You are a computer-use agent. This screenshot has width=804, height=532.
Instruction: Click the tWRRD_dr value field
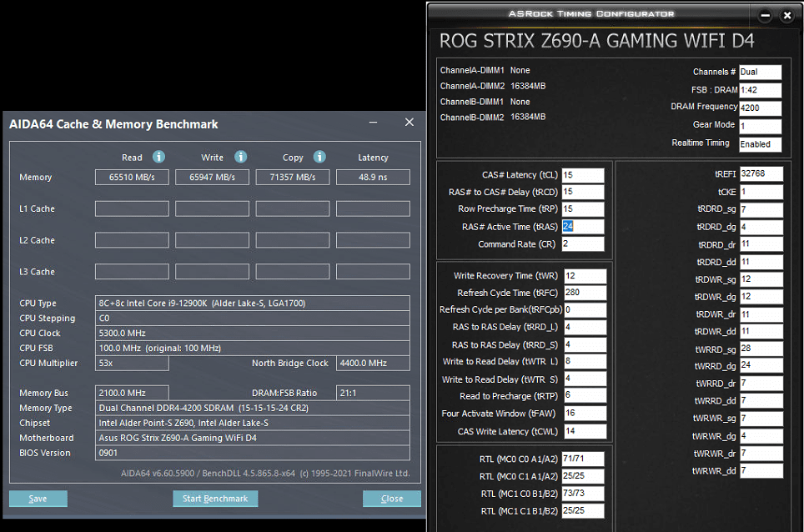tap(761, 384)
